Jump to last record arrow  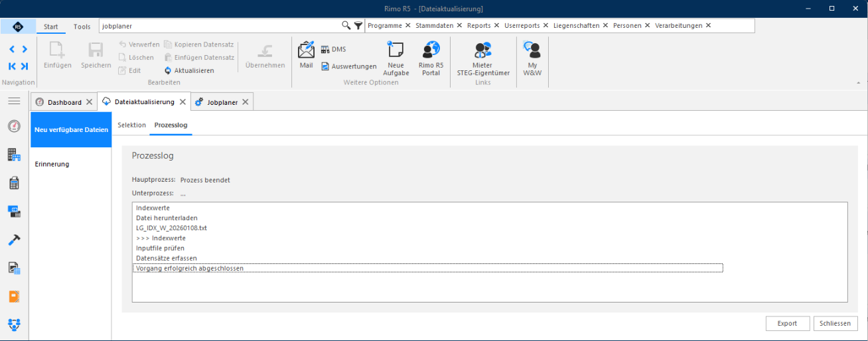(25, 66)
